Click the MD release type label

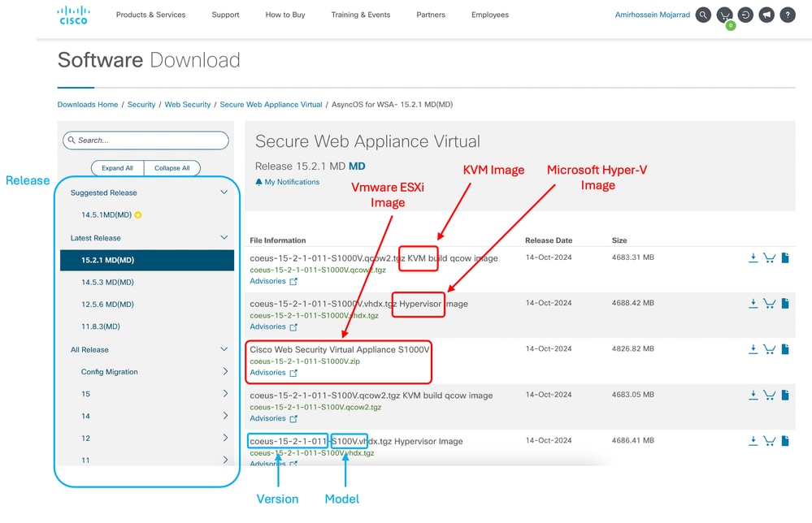click(x=357, y=166)
